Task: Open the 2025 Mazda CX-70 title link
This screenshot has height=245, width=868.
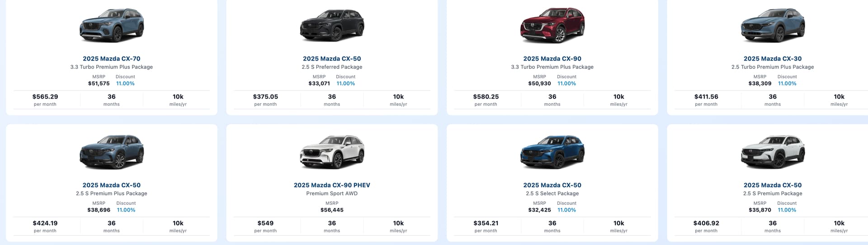Action: [x=112, y=59]
